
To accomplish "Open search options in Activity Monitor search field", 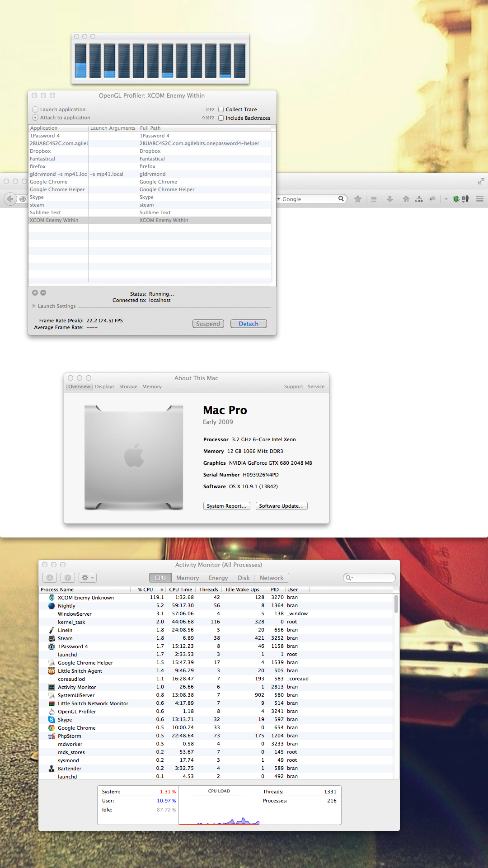I will (x=349, y=578).
